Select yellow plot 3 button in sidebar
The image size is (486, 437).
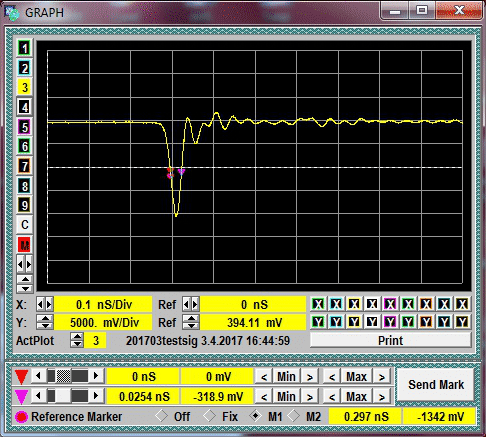point(24,87)
